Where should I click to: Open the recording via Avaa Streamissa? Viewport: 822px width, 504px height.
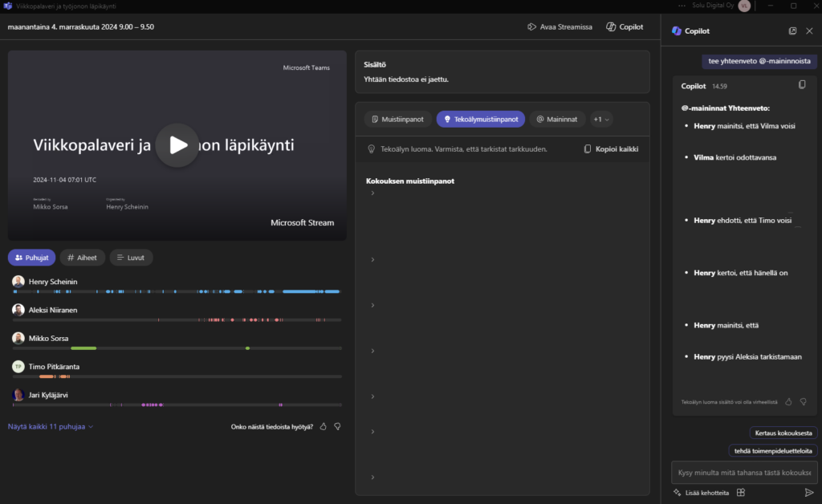[x=560, y=26]
